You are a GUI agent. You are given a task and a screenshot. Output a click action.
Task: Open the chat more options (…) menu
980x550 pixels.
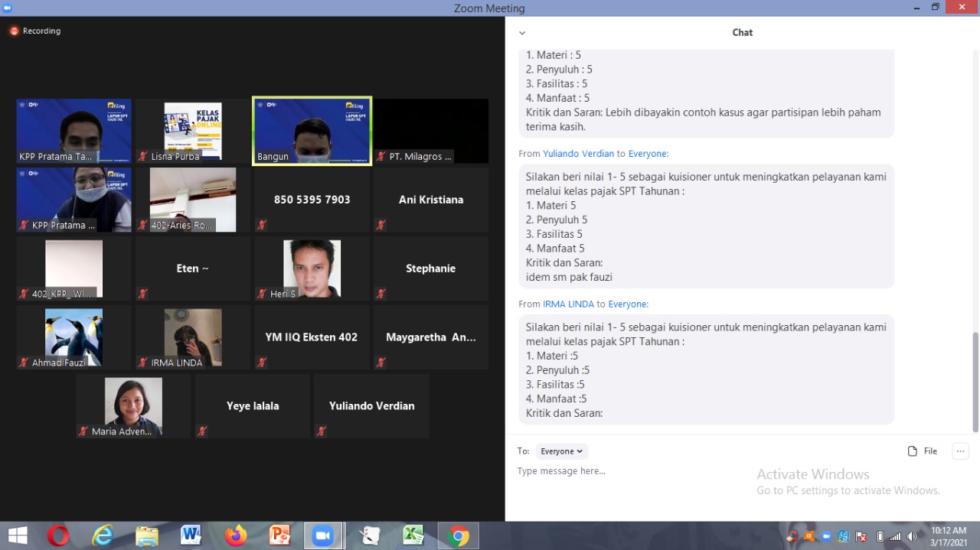click(x=960, y=451)
